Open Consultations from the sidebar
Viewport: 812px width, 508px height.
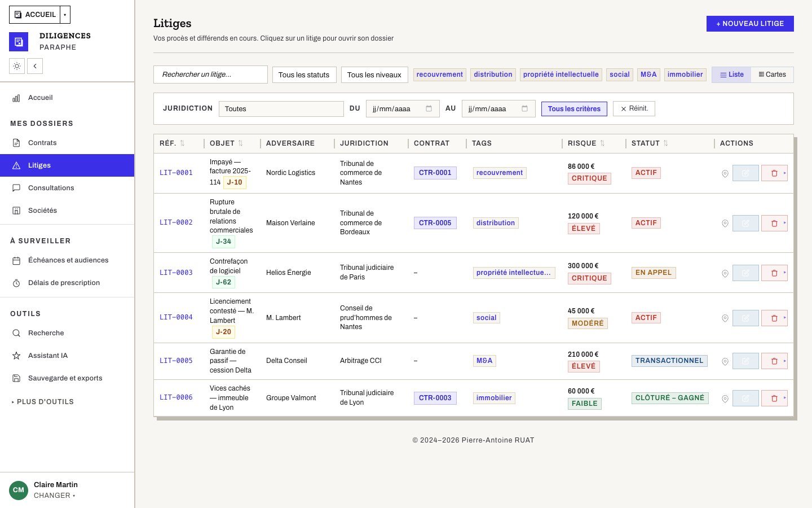[67, 188]
